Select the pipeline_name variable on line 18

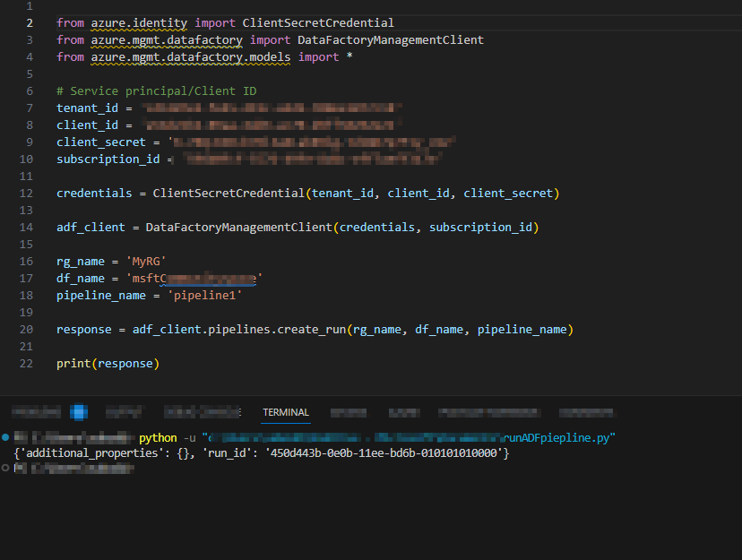[x=100, y=295]
